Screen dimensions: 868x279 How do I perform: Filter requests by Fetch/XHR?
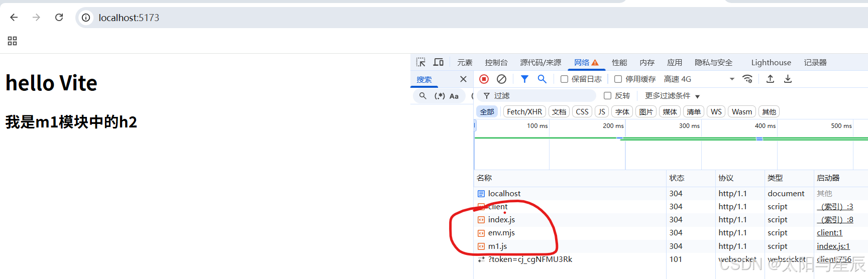coord(524,112)
